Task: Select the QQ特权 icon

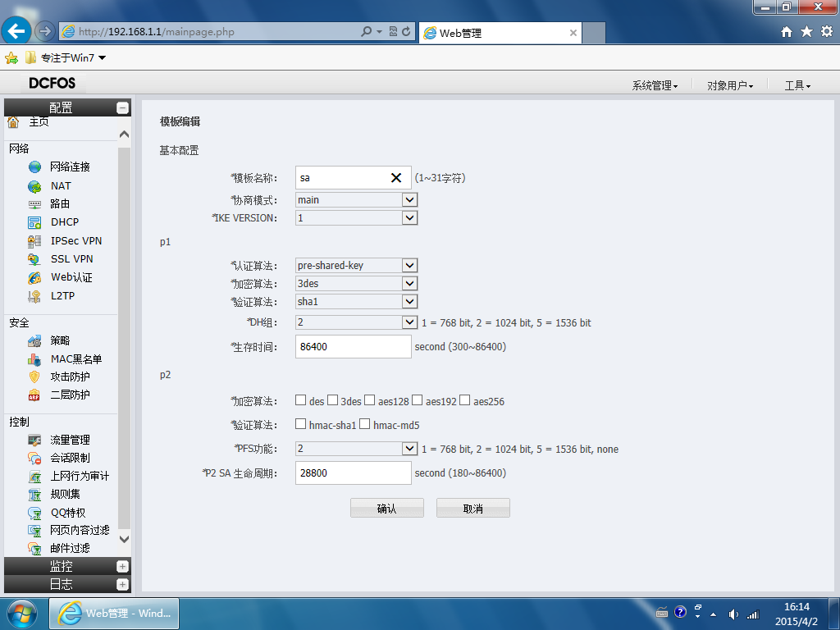Action: (34, 514)
